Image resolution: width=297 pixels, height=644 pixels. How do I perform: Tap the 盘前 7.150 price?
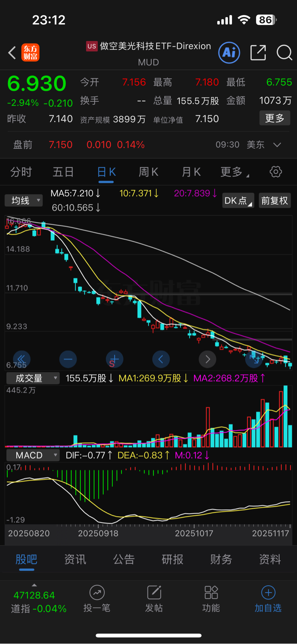(60, 145)
